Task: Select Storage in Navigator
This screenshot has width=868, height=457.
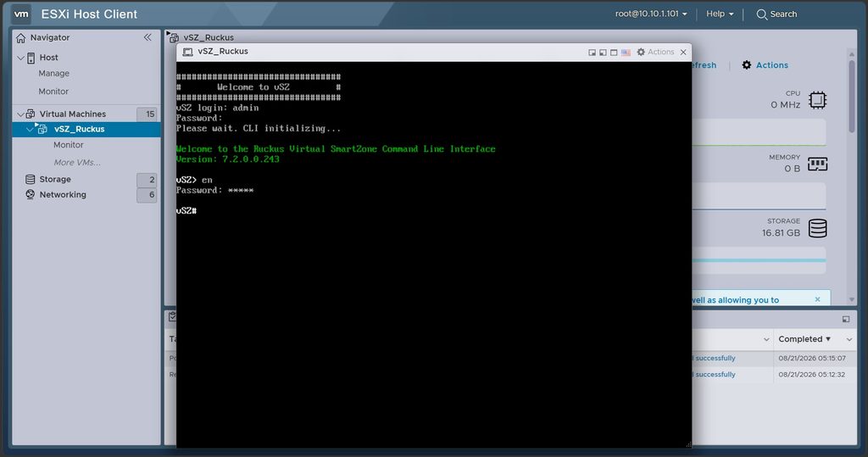Action: (55, 180)
